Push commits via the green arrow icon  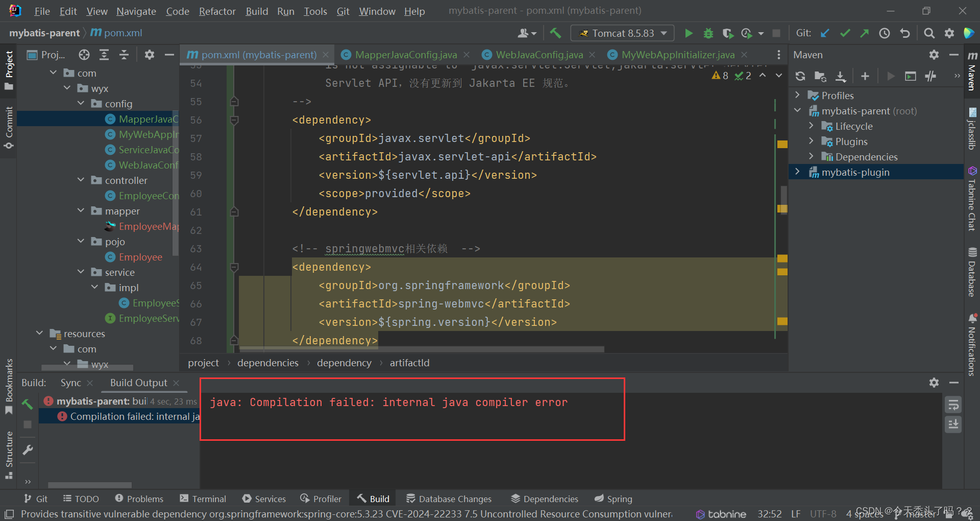865,33
